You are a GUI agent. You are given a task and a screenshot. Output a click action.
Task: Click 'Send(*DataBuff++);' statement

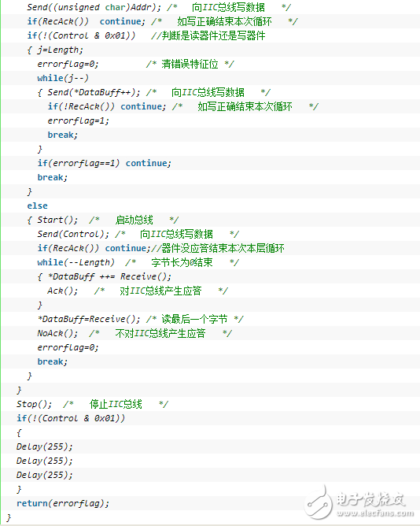94,92
